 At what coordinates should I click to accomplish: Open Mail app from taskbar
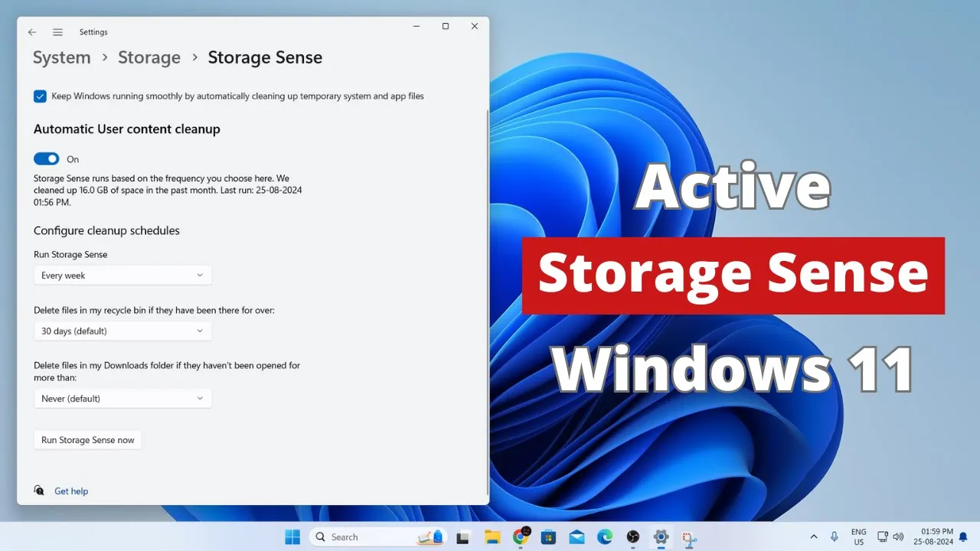pos(577,537)
